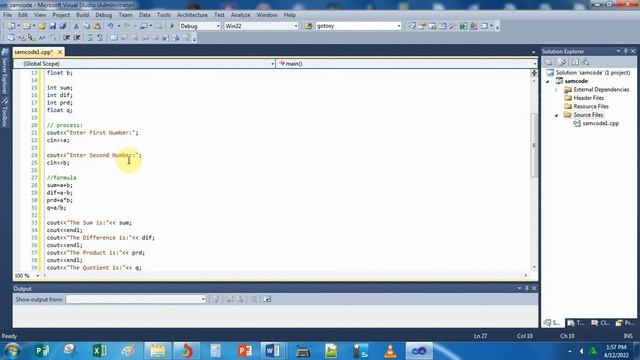
Task: Open the main() members dropdown
Action: point(534,64)
